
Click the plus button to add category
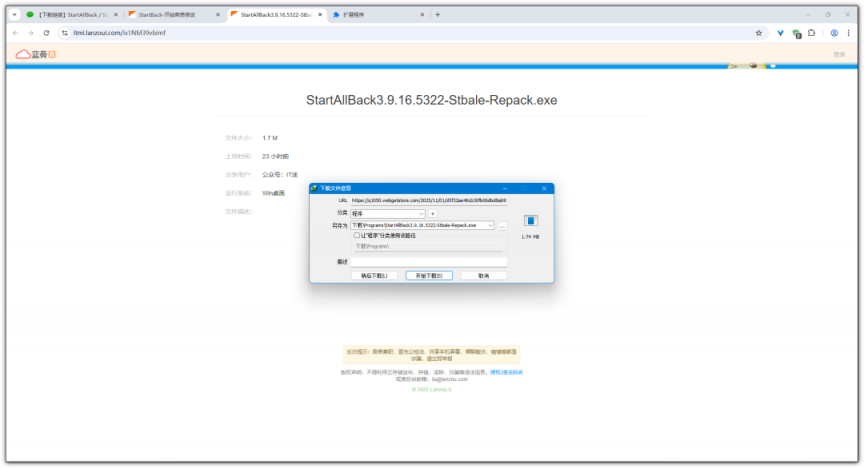[433, 213]
